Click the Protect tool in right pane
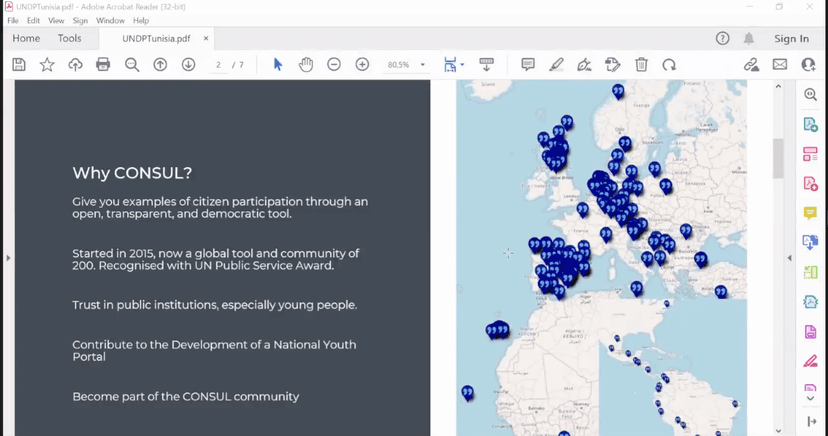Image resolution: width=828 pixels, height=436 pixels. coord(811,302)
